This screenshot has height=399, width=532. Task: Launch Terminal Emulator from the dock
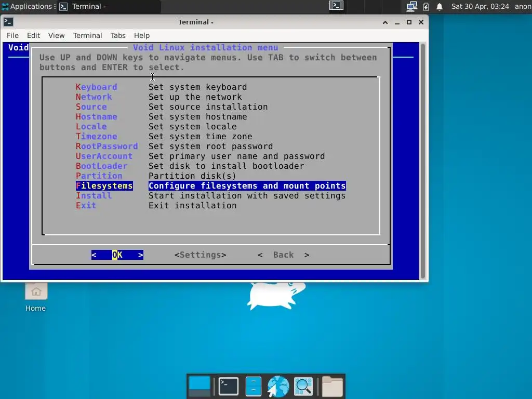[229, 386]
